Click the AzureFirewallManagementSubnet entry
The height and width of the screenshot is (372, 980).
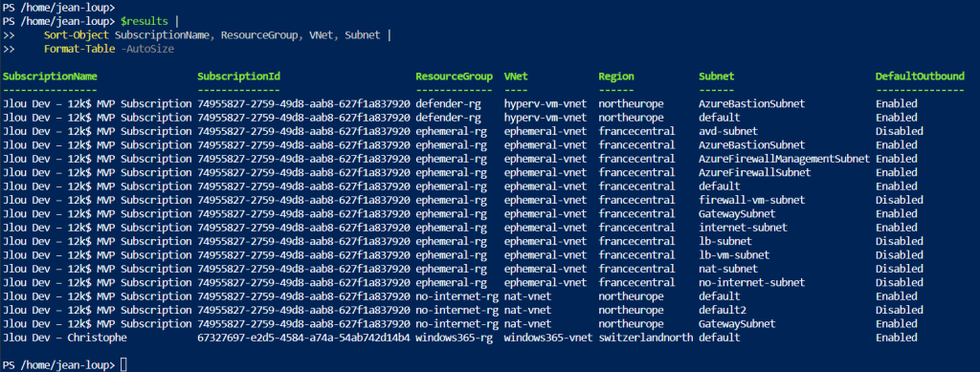tap(784, 159)
